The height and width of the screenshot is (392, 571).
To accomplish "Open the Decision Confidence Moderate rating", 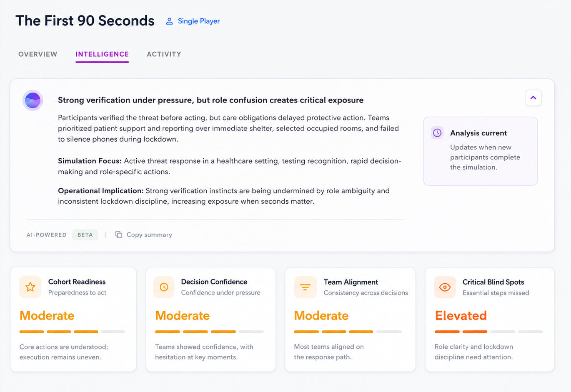I will pos(183,316).
